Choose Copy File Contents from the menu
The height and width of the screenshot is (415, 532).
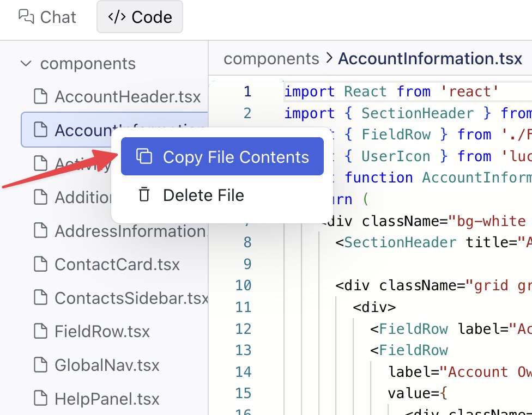point(235,157)
